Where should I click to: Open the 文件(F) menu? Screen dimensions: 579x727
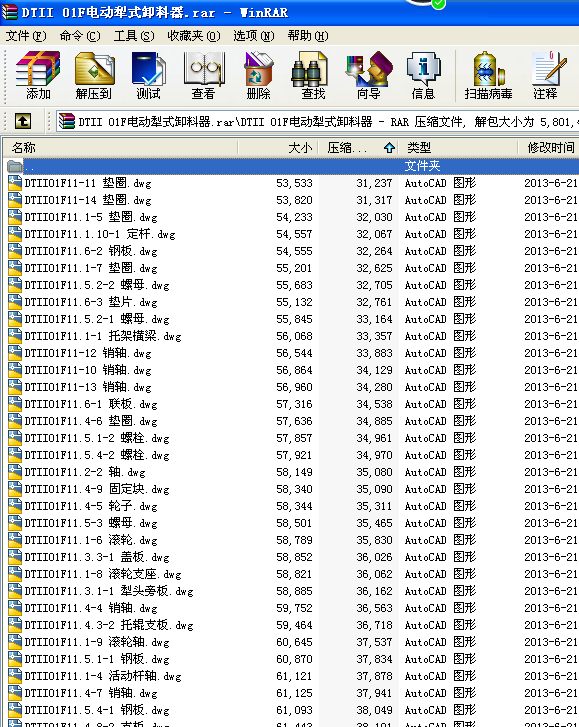point(26,36)
